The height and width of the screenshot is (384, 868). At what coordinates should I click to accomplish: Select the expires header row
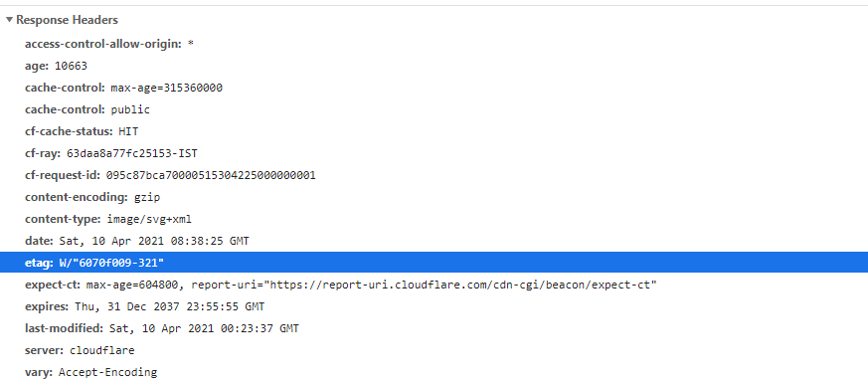coord(434,306)
